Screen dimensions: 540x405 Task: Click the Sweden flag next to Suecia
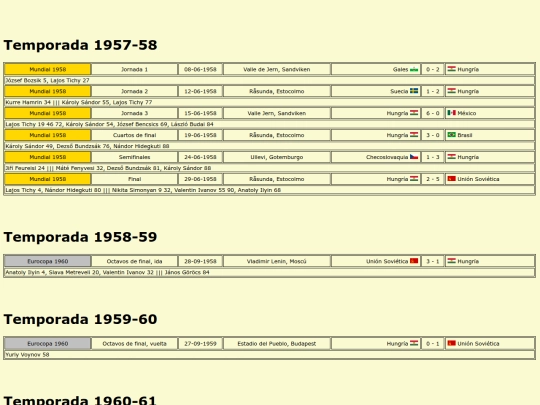click(414, 91)
